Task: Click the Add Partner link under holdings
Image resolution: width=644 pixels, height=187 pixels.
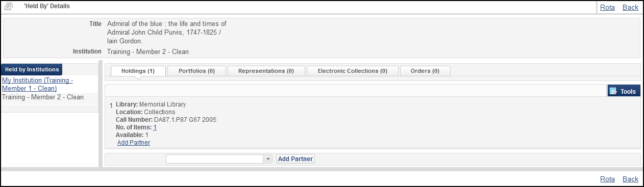Action: point(134,143)
